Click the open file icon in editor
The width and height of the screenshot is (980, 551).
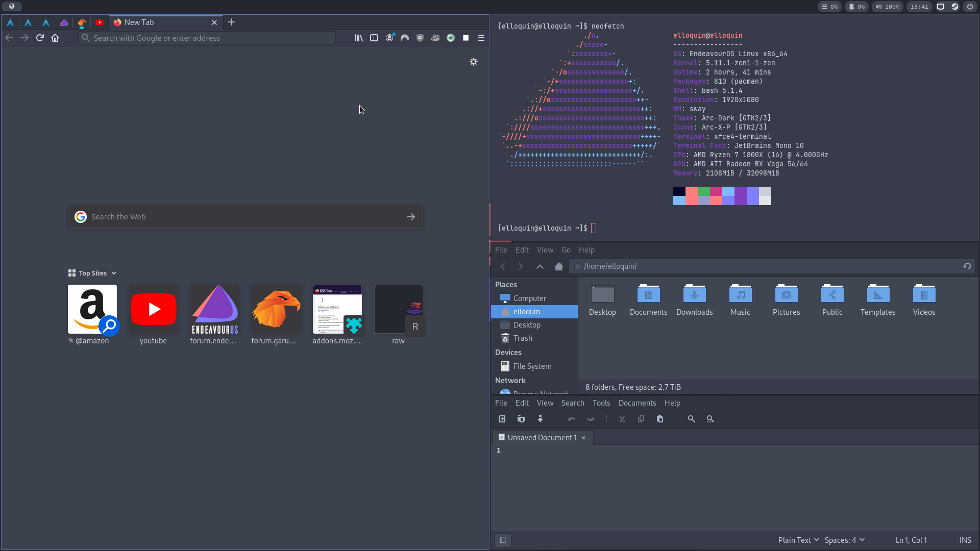point(521,419)
